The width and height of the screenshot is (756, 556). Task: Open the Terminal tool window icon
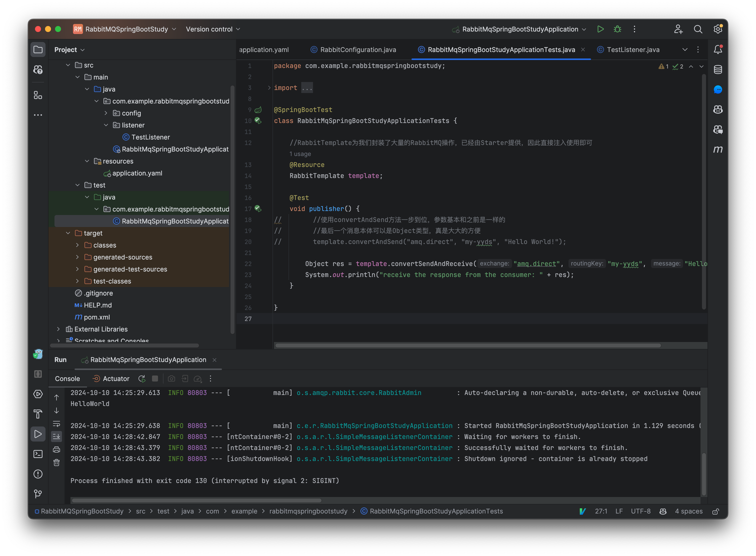click(x=38, y=454)
